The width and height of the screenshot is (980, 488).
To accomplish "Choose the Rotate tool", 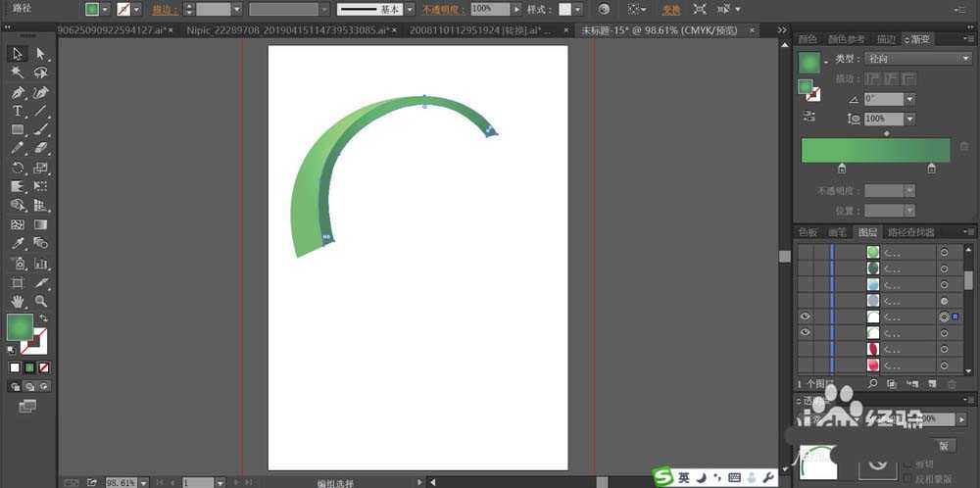I will [x=18, y=168].
